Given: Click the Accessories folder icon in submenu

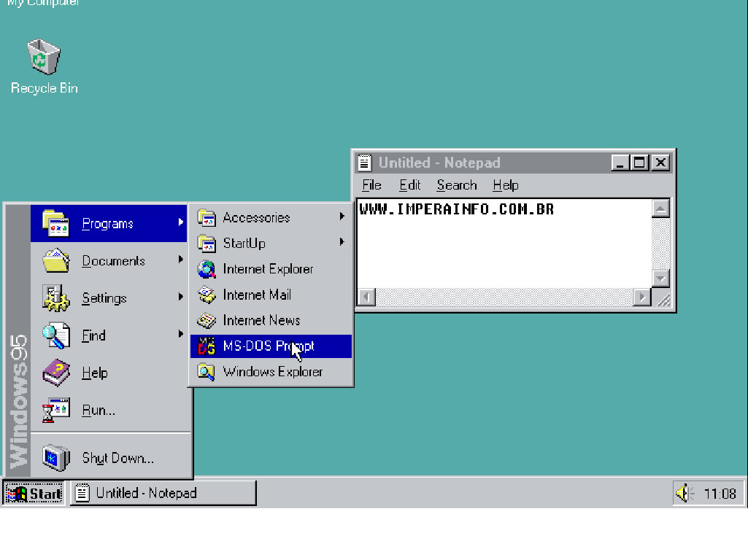Looking at the screenshot, I should (207, 218).
